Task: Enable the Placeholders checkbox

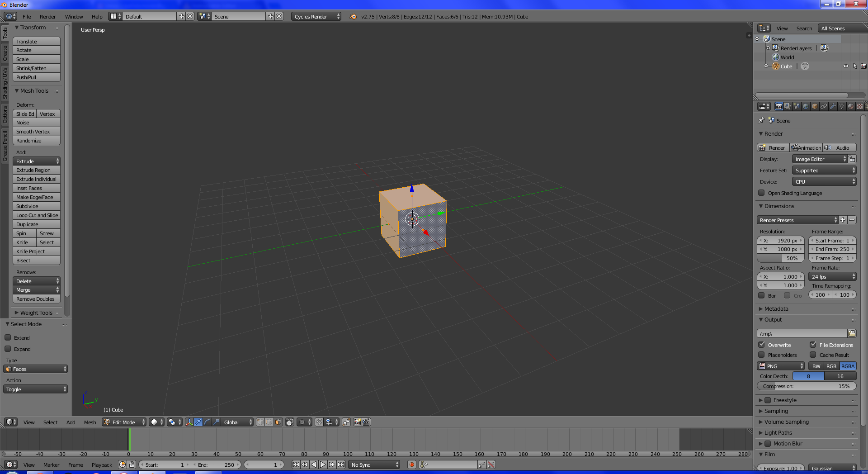Action: [x=762, y=355]
